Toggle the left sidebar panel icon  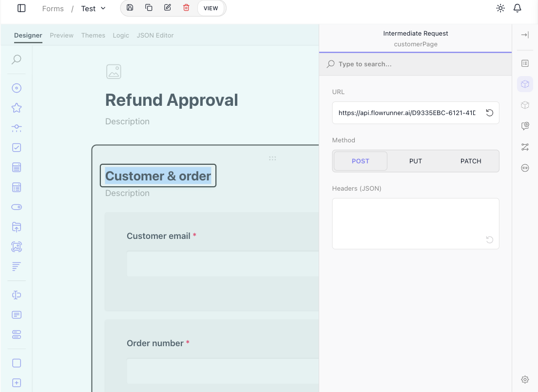21,8
